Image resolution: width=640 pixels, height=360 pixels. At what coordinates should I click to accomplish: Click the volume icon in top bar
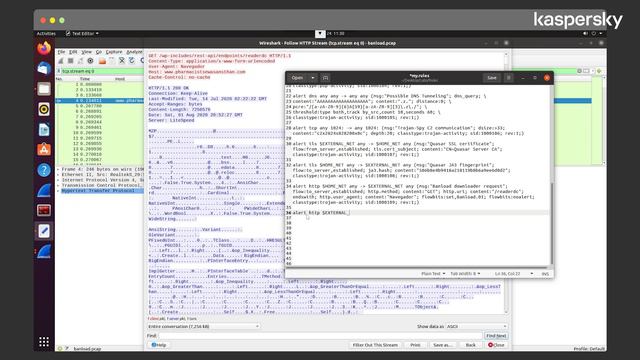click(x=585, y=33)
